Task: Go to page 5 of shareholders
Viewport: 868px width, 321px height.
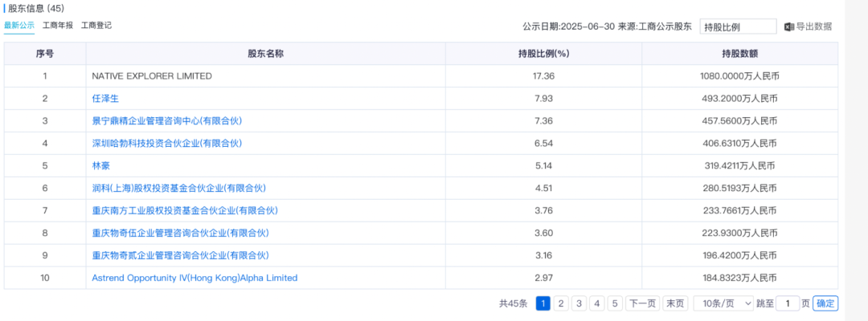Action: pos(614,303)
